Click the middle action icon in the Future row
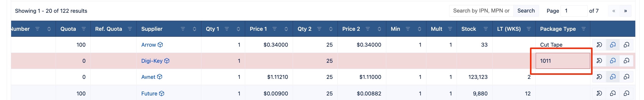644x100 pixels. pos(613,94)
